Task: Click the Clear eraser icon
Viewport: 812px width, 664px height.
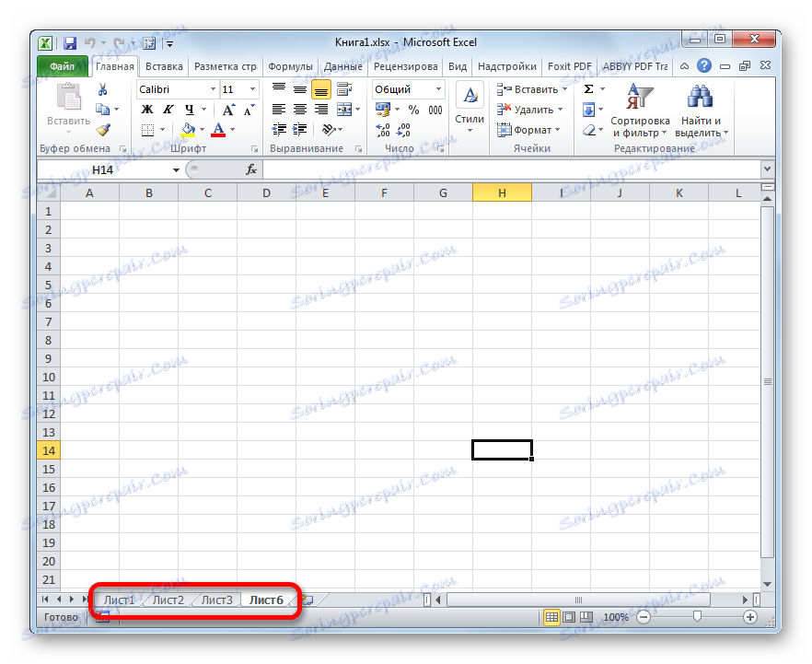Action: click(x=589, y=130)
